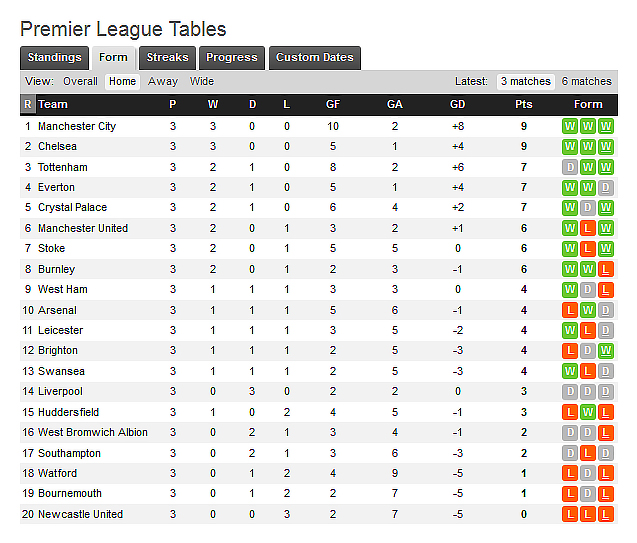Screen dimensions: 637x543
Task: Click Brighton's green W form badge
Action: pyautogui.click(x=605, y=351)
